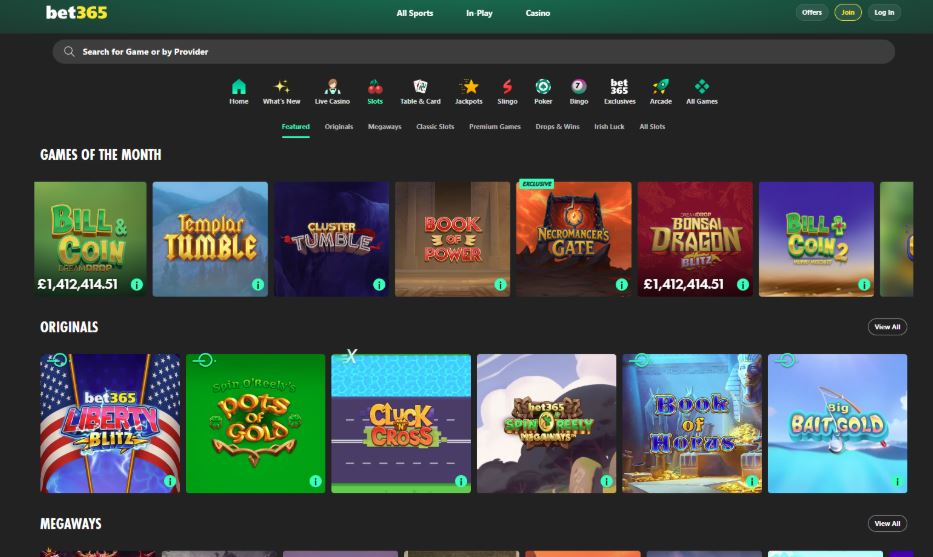
Task: Go to Live Casino category
Action: (x=332, y=92)
